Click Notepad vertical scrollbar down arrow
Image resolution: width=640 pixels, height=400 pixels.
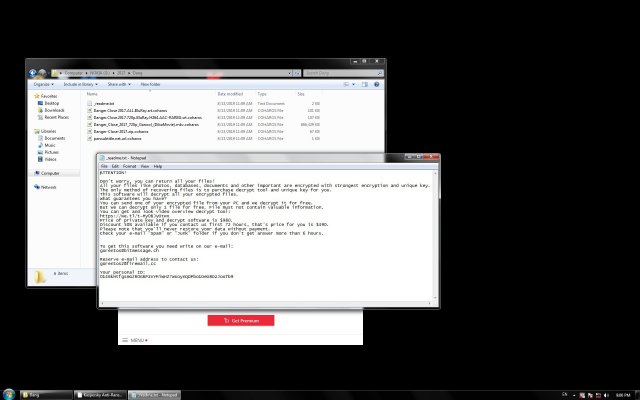pyautogui.click(x=435, y=298)
